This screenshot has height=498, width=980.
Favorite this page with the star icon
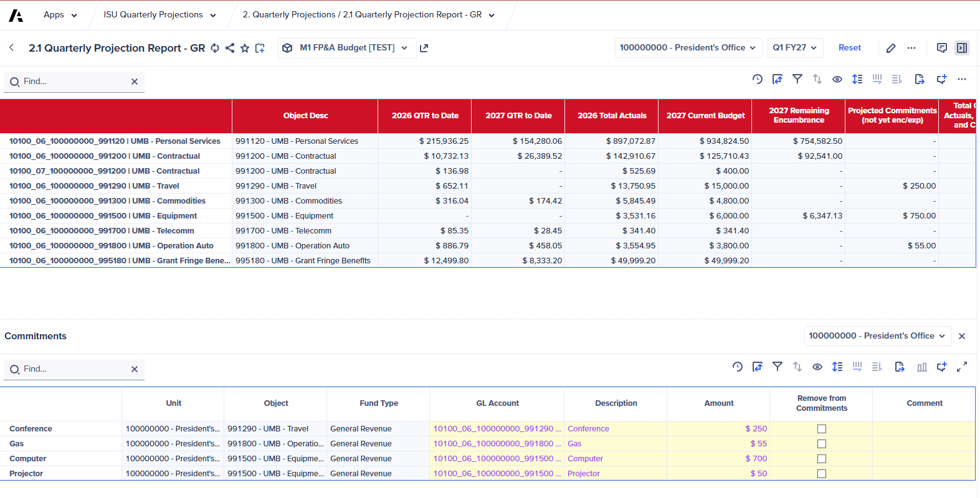245,48
